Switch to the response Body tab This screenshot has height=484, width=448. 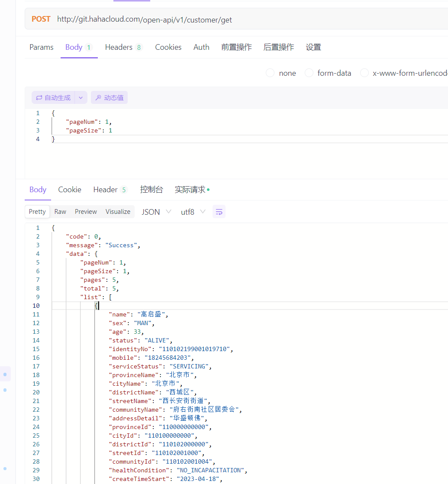pyautogui.click(x=38, y=190)
